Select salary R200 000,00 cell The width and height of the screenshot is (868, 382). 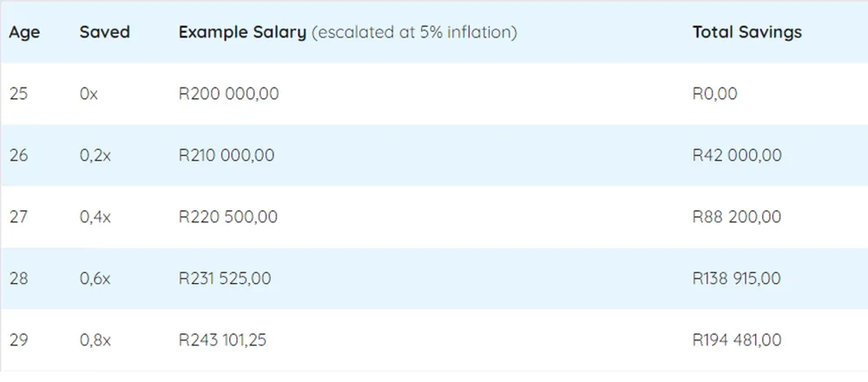[228, 94]
